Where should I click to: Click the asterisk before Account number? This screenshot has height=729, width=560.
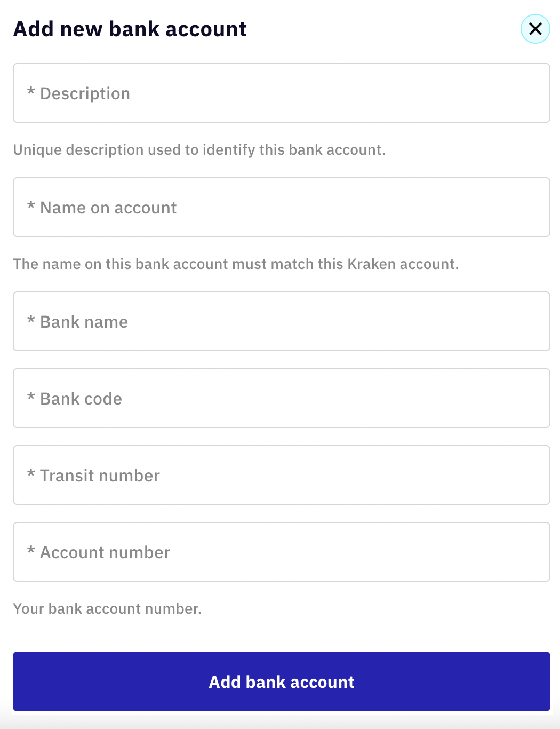pyautogui.click(x=31, y=551)
